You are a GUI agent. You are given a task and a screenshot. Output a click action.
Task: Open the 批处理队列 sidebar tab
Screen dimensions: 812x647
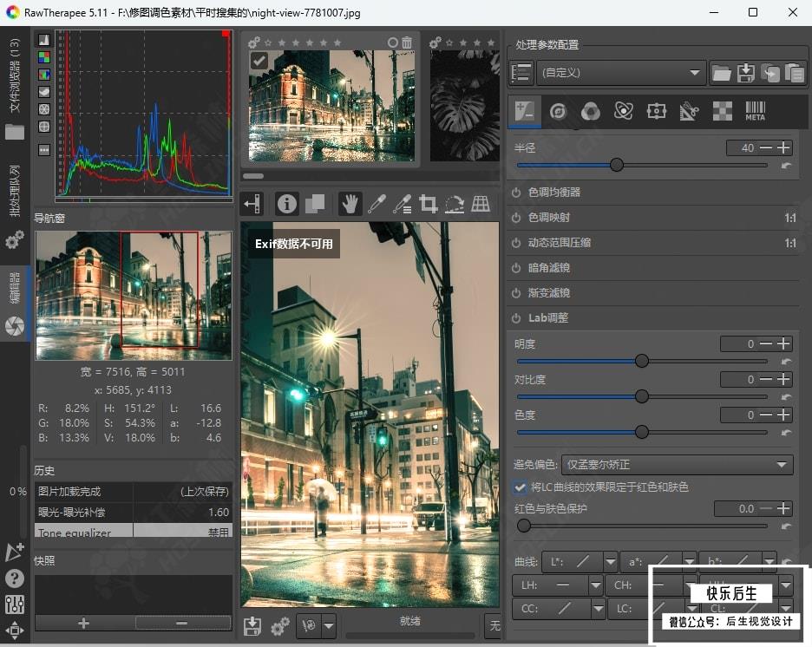pyautogui.click(x=15, y=206)
